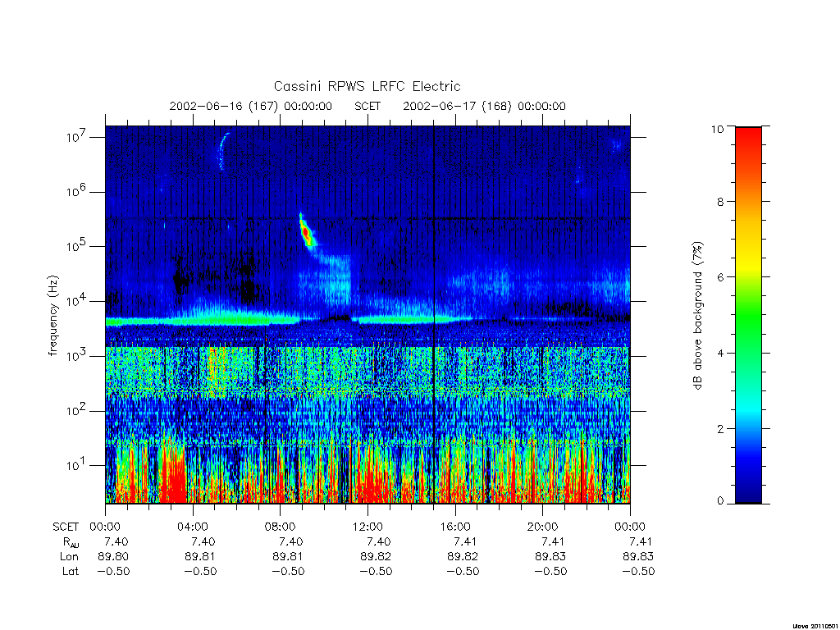Click the cyan band of the colorbar
Viewport: 840px width, 630px height.
tap(748, 410)
